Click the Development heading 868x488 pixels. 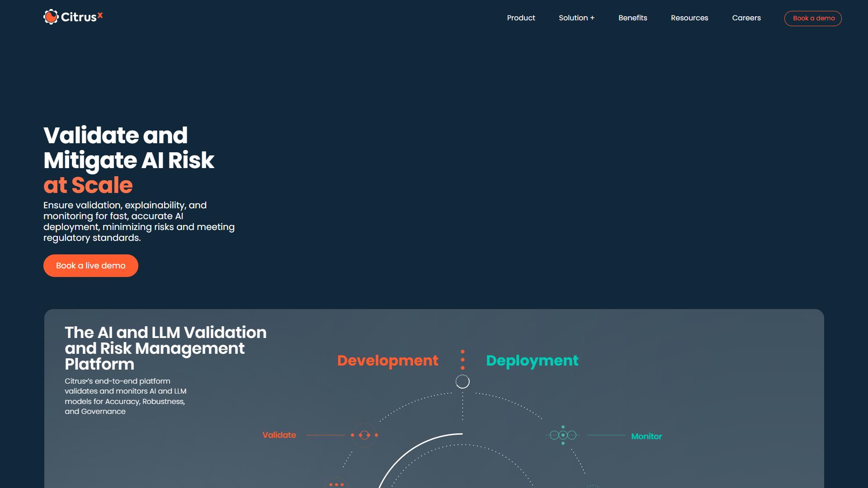pos(387,361)
